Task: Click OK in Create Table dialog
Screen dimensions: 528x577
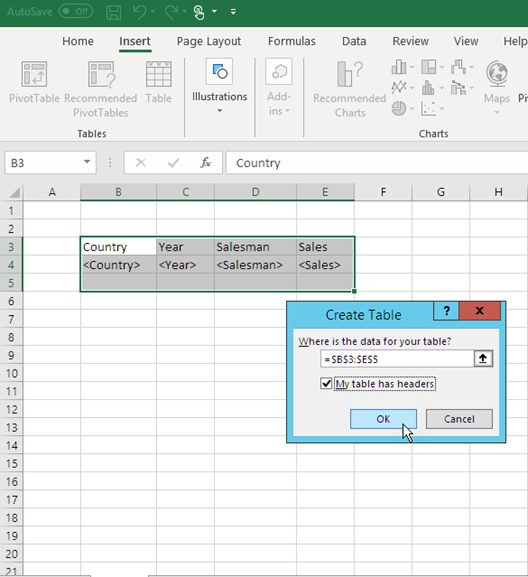Action: pos(383,419)
